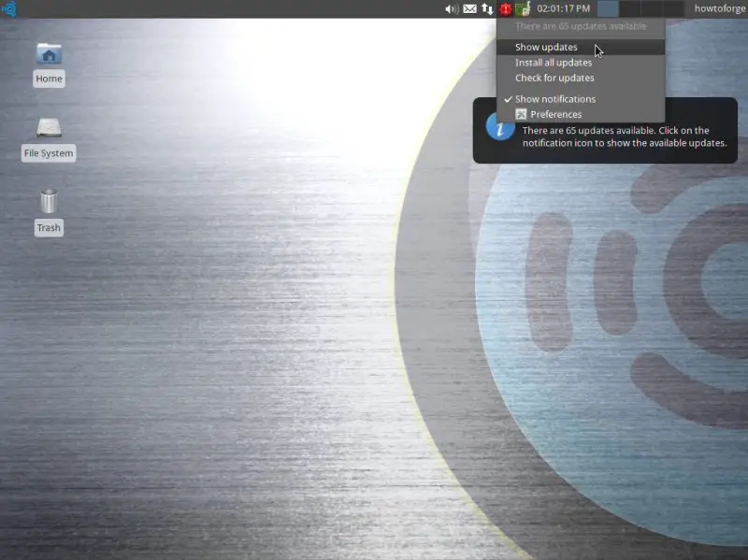748x560 pixels.
Task: Select Show updates menu entry
Action: [581, 48]
